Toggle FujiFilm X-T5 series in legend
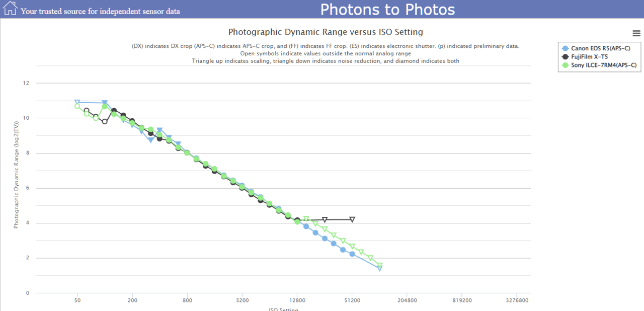Screen dimensions: 644x311 pos(589,57)
